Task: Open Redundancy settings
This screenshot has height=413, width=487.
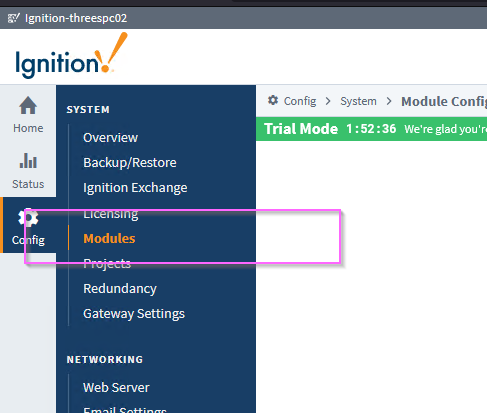Action: tap(120, 289)
